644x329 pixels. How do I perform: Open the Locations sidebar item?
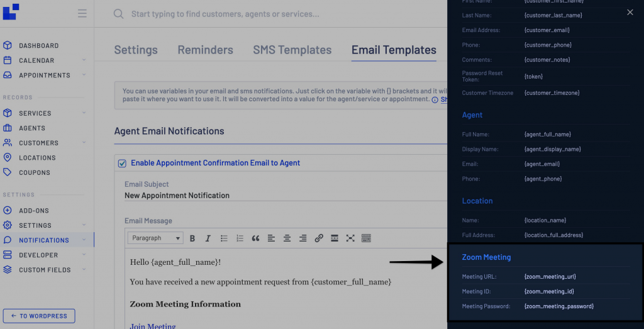coord(37,158)
